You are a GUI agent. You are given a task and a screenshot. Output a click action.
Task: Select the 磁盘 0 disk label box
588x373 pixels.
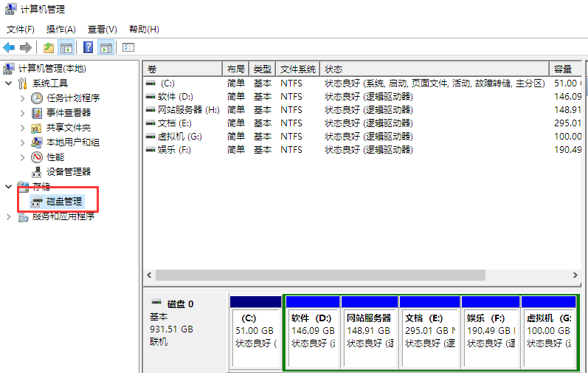click(x=186, y=332)
